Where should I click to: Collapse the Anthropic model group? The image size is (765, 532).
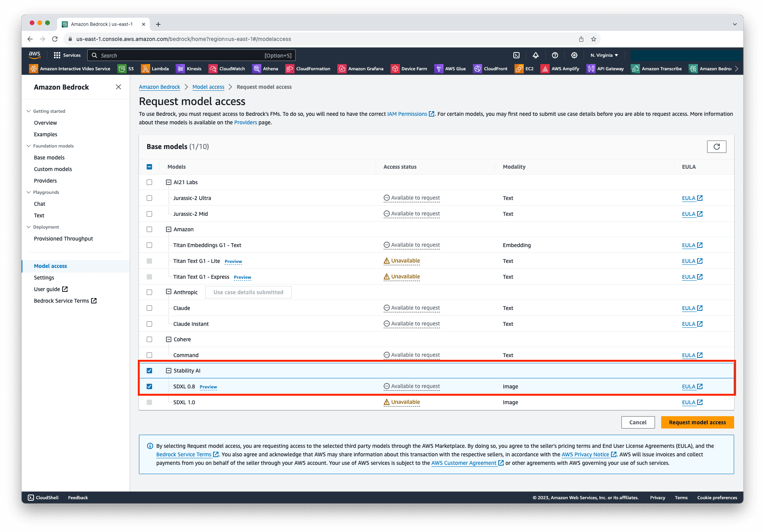coord(169,292)
